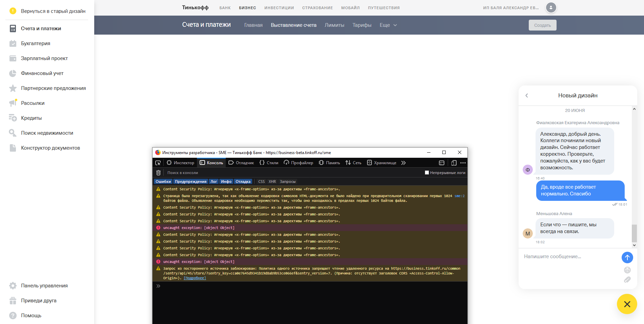
Task: Switch to the Сеть devtools tab
Action: [x=354, y=163]
